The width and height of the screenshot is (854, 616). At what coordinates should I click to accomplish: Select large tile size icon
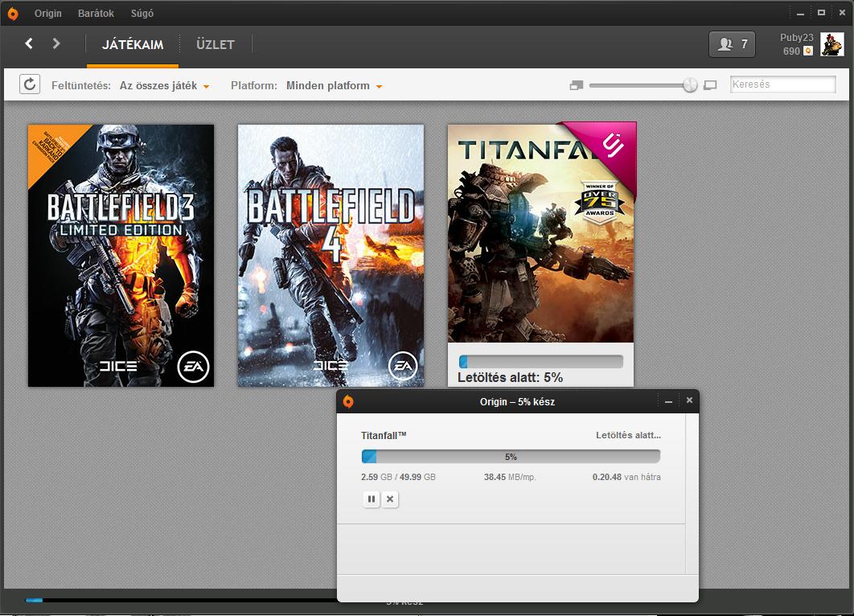tap(710, 85)
